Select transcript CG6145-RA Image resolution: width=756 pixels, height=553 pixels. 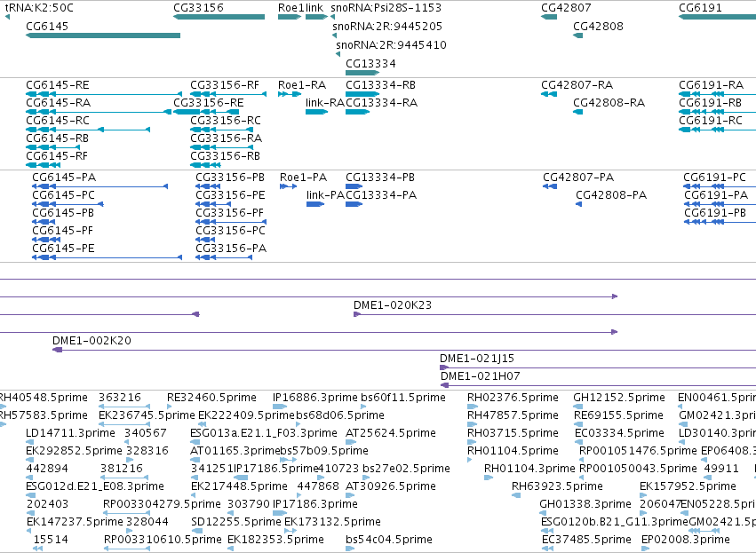[x=99, y=112]
